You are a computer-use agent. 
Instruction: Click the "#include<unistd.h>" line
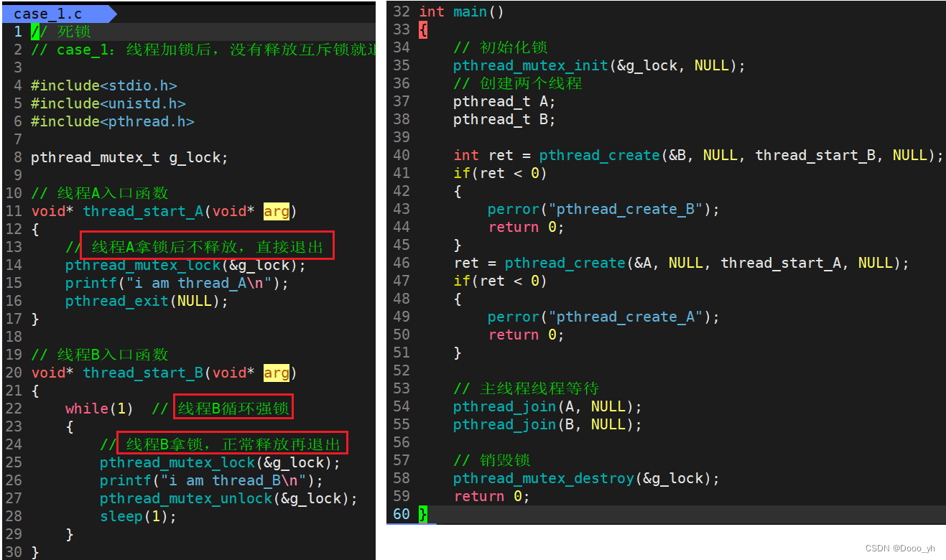108,103
